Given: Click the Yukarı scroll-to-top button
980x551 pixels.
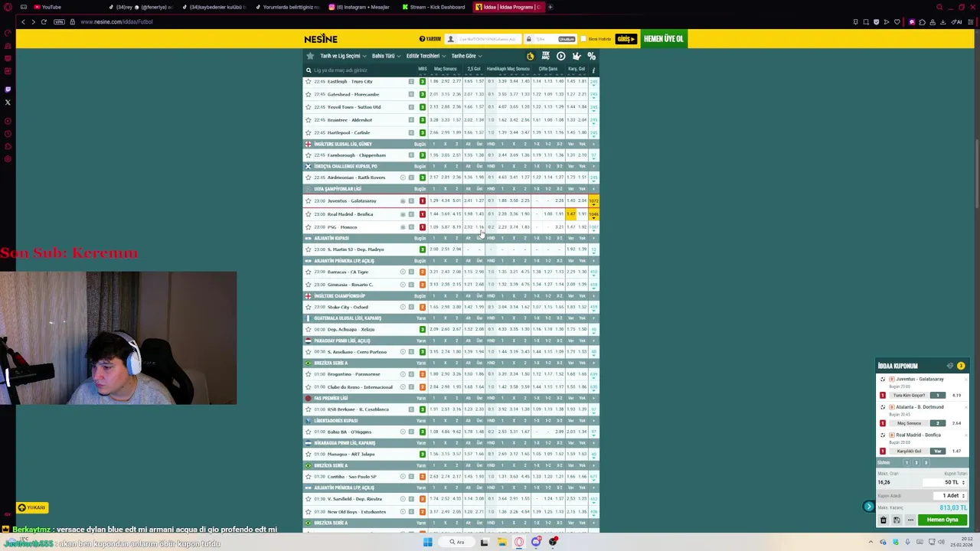Looking at the screenshot, I should pyautogui.click(x=32, y=507).
